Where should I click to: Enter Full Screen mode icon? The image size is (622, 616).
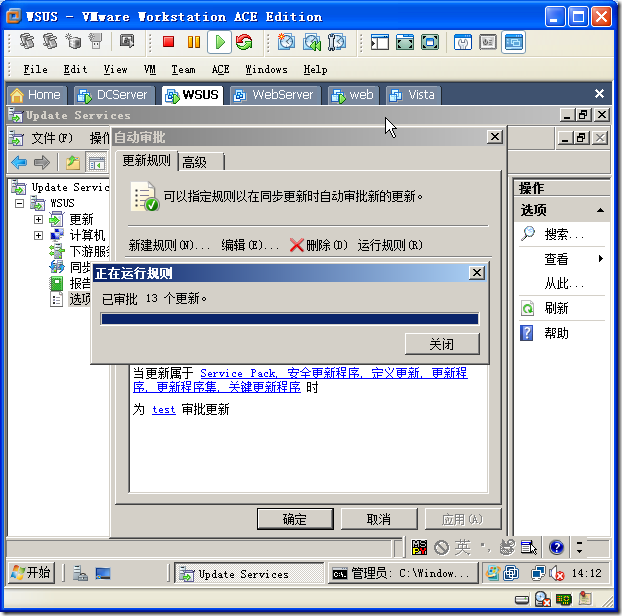coord(430,42)
